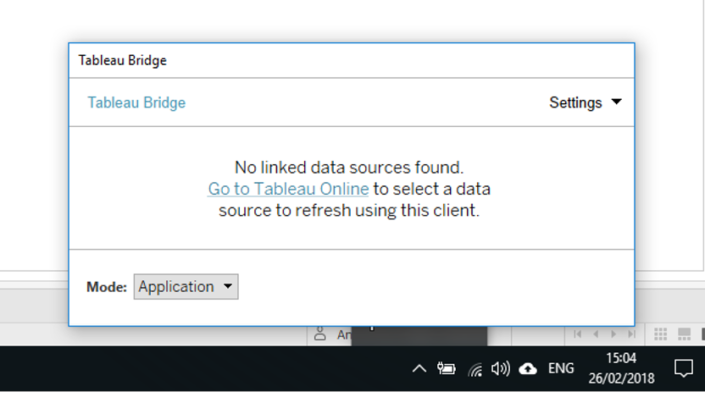Click the Go to Tableau Online link
This screenshot has height=408, width=705.
[x=288, y=189]
